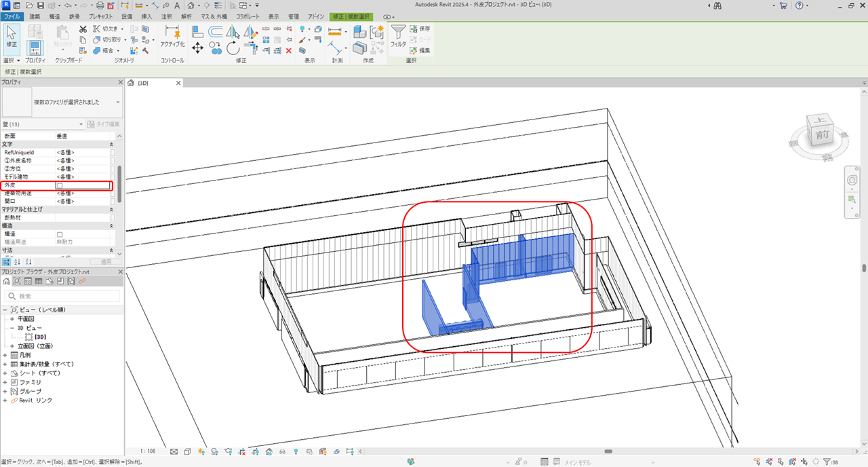
Task: Click the Copy tool with two circles
Action: click(x=216, y=48)
